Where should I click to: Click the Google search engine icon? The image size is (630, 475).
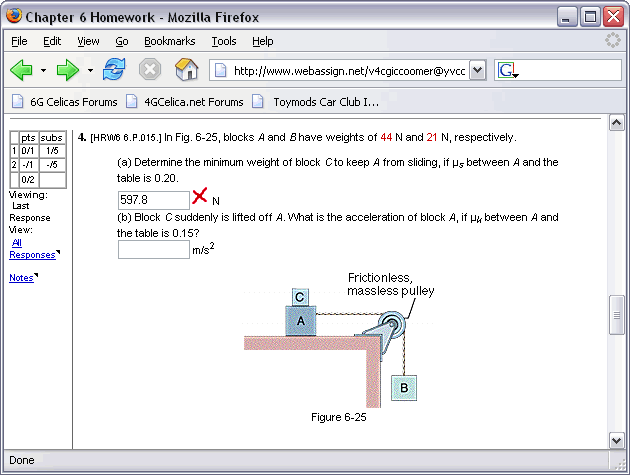tap(507, 71)
